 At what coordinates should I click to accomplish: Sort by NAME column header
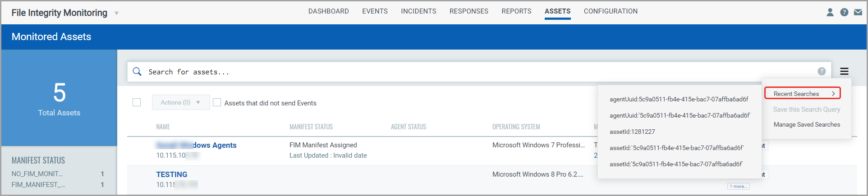163,127
